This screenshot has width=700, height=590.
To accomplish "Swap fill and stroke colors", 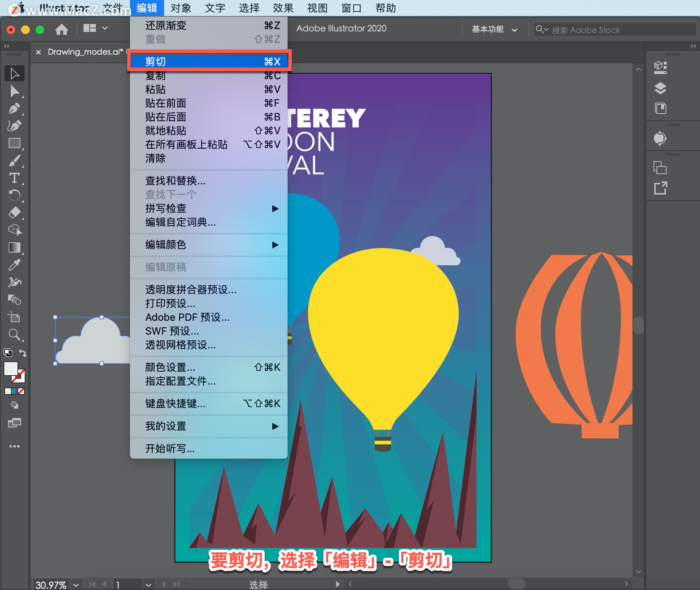I will pos(23,353).
